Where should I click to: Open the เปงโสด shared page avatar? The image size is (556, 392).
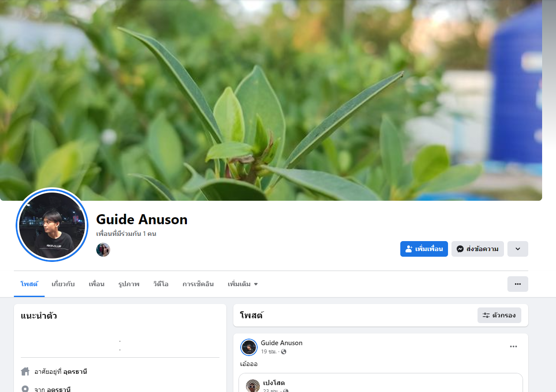coord(253,386)
